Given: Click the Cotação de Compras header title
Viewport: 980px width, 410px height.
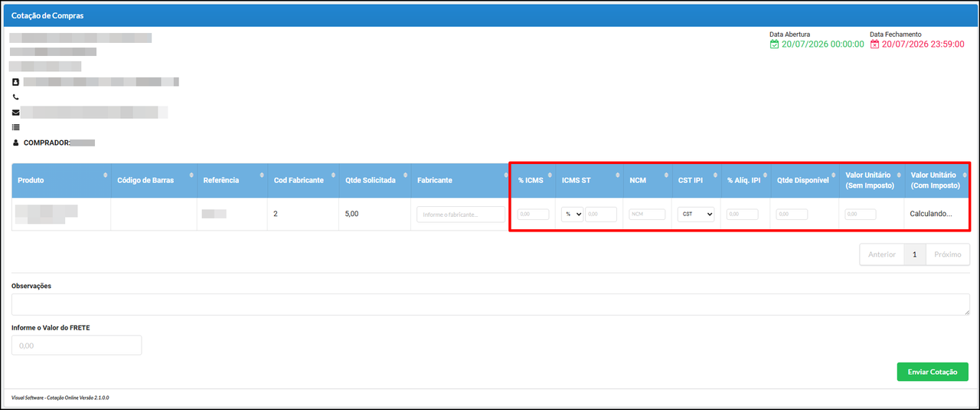Looking at the screenshot, I should click(47, 15).
